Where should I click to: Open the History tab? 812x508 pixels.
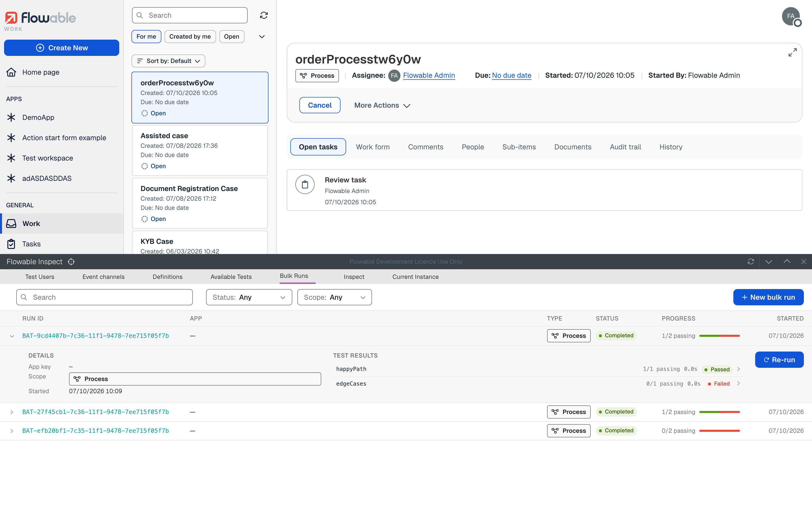click(x=671, y=147)
